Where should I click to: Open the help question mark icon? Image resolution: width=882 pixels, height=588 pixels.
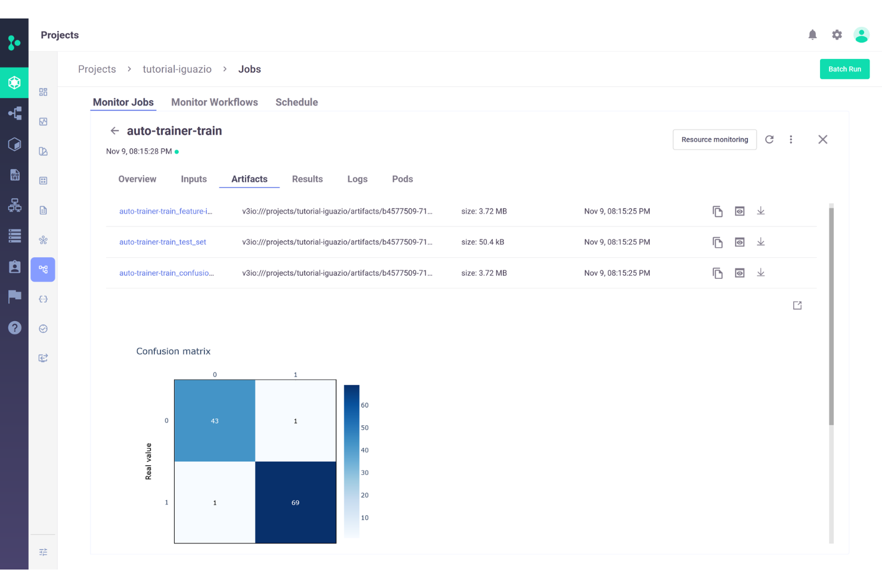(x=14, y=327)
